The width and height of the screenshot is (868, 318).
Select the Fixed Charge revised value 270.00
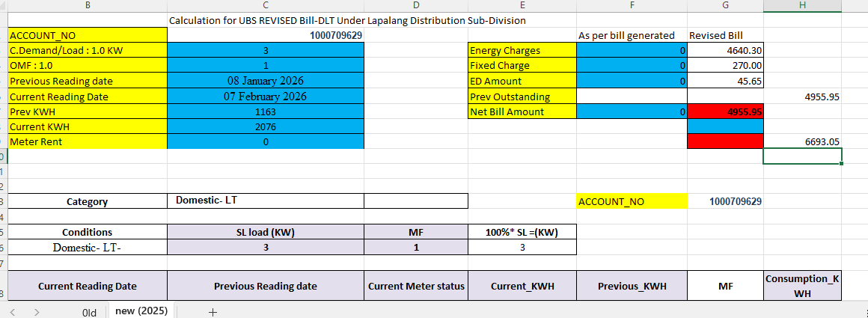pyautogui.click(x=725, y=66)
